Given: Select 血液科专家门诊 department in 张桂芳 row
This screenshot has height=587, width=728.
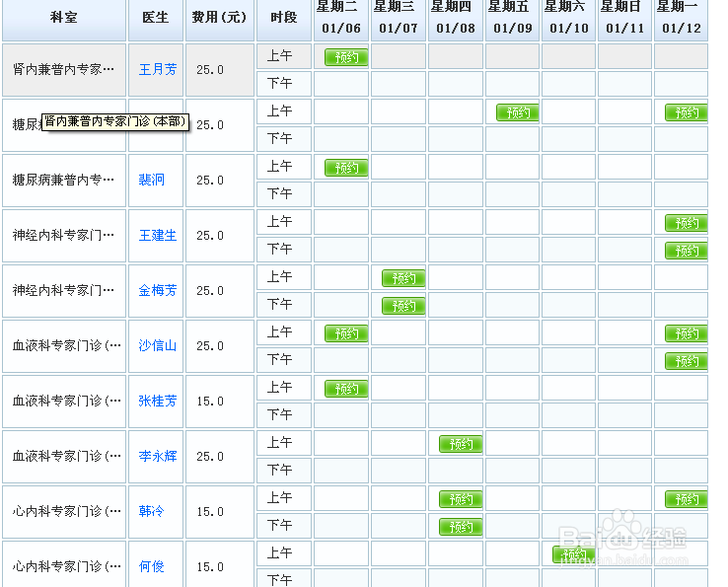Looking at the screenshot, I should [63, 401].
